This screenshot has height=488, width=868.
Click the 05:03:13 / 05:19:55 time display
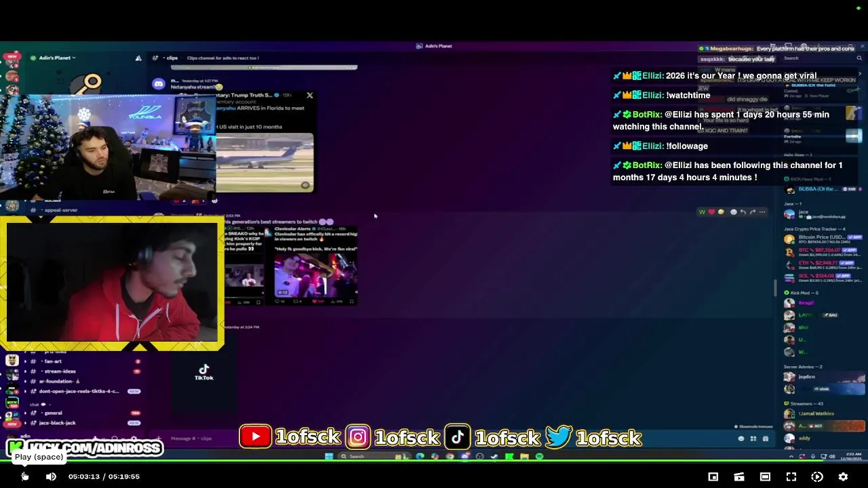104,476
